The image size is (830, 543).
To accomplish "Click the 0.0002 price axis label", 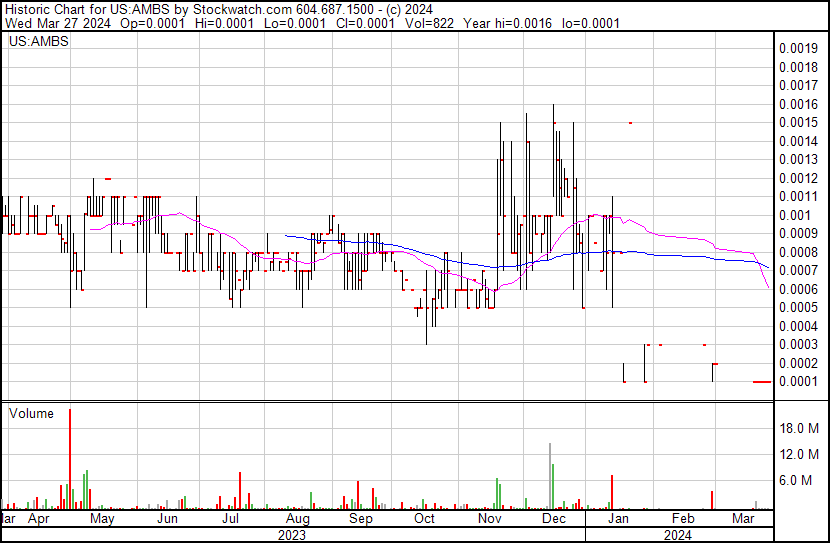I will pos(798,364).
